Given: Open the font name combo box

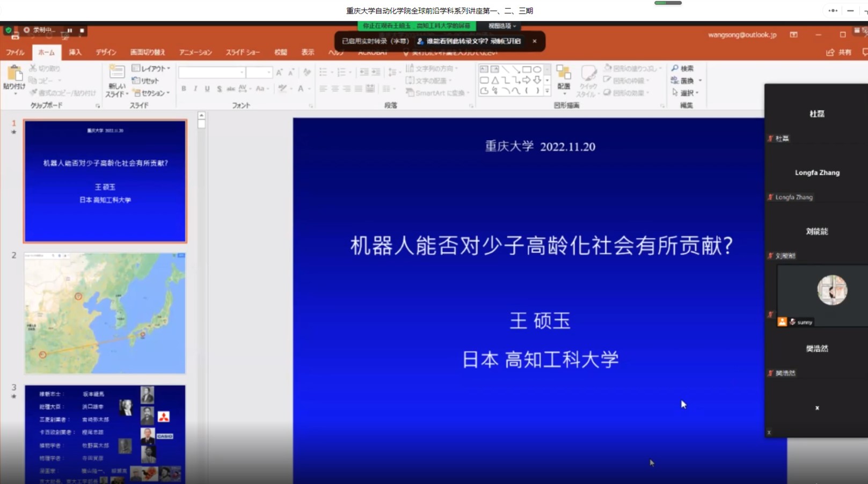Looking at the screenshot, I should click(212, 72).
